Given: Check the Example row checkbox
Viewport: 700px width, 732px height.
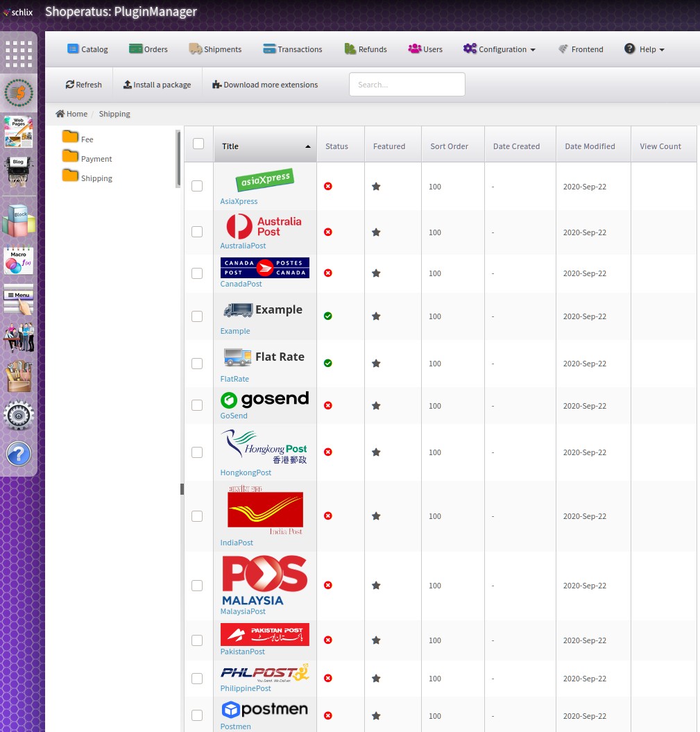Looking at the screenshot, I should [x=197, y=316].
